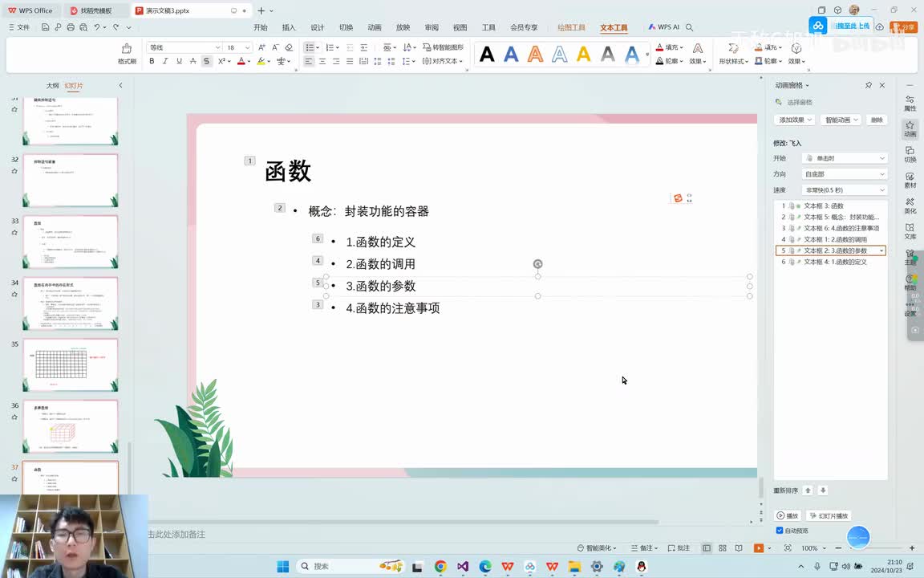
Task: Open the 开始 start trigger combo box
Action: tap(845, 158)
